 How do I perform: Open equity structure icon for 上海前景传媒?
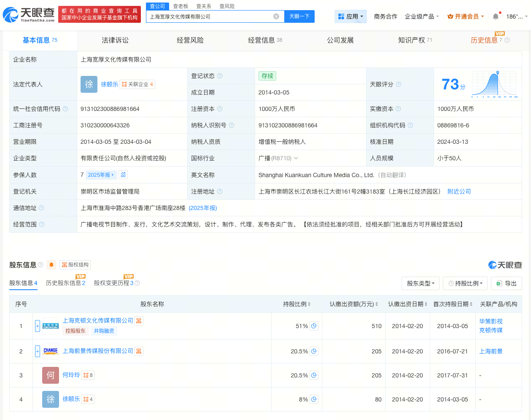pos(139,351)
